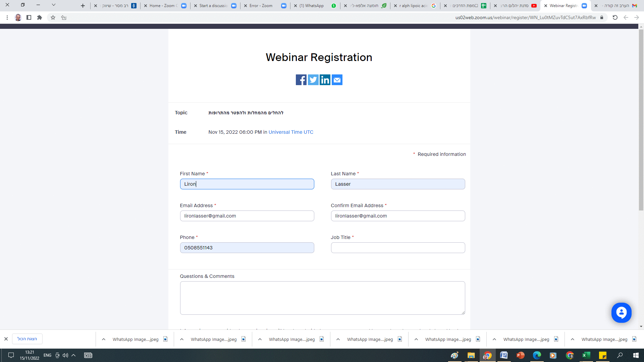Screen dimensions: 644x362
Task: Open the Zoom chat assistant bubble
Action: (x=621, y=313)
